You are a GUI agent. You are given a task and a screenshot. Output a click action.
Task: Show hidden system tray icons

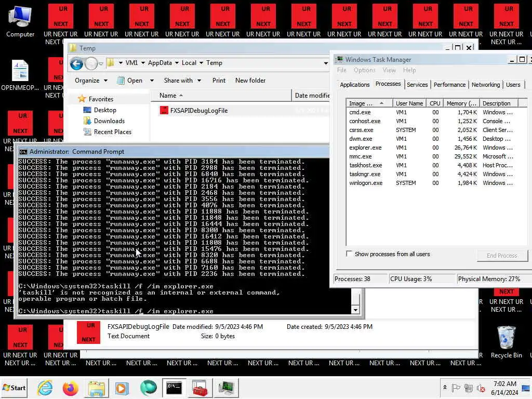point(445,388)
